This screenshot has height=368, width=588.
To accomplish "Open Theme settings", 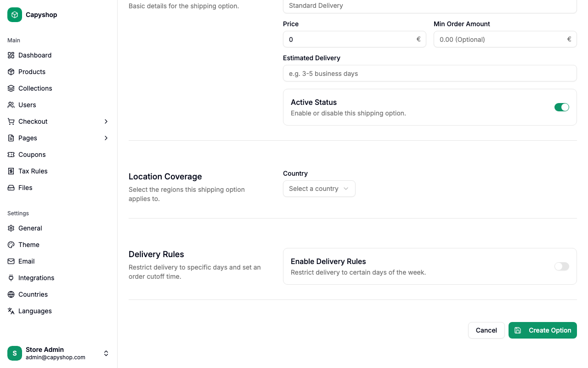I will 59,245.
